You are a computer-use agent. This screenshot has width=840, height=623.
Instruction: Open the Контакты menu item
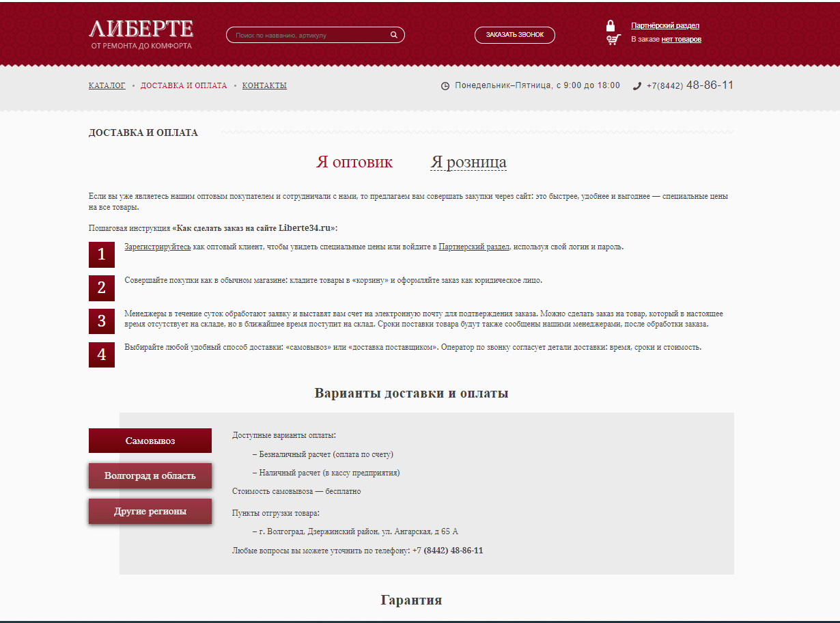coord(264,86)
